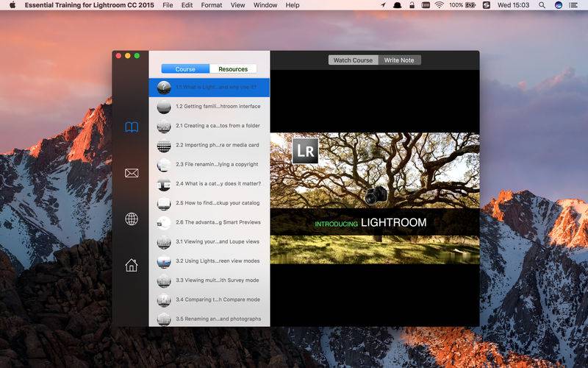This screenshot has width=588, height=368.
Task: Click the Siri icon in menu bar
Action: 559,5
